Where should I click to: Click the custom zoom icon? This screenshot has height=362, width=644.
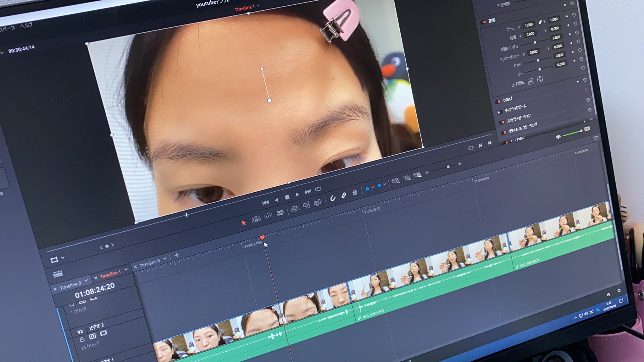pos(417,175)
